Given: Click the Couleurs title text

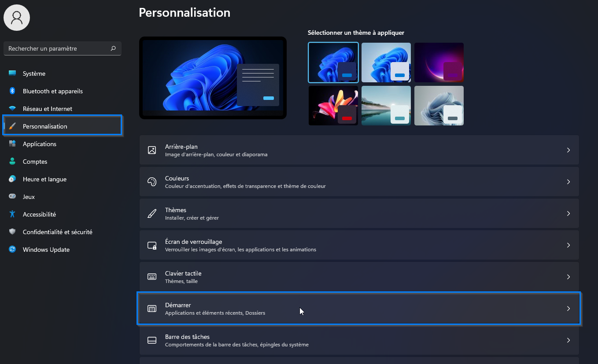Looking at the screenshot, I should tap(177, 178).
